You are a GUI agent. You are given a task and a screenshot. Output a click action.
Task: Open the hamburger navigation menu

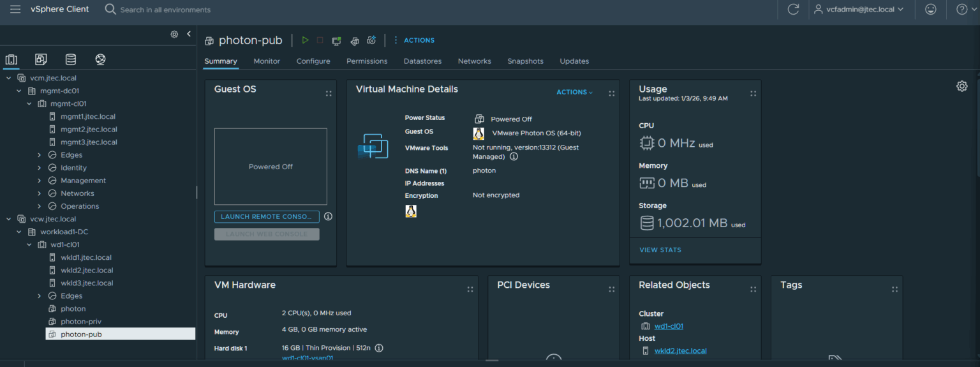(x=15, y=10)
